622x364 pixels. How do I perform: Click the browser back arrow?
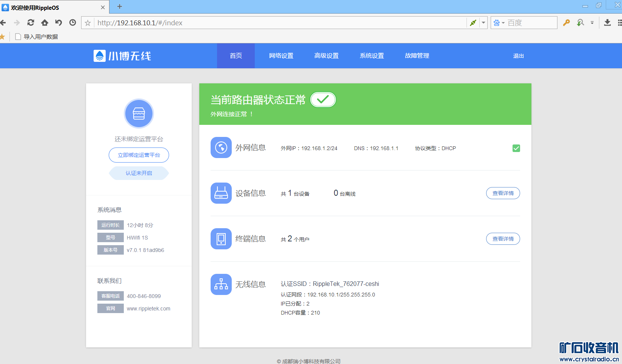pos(3,23)
